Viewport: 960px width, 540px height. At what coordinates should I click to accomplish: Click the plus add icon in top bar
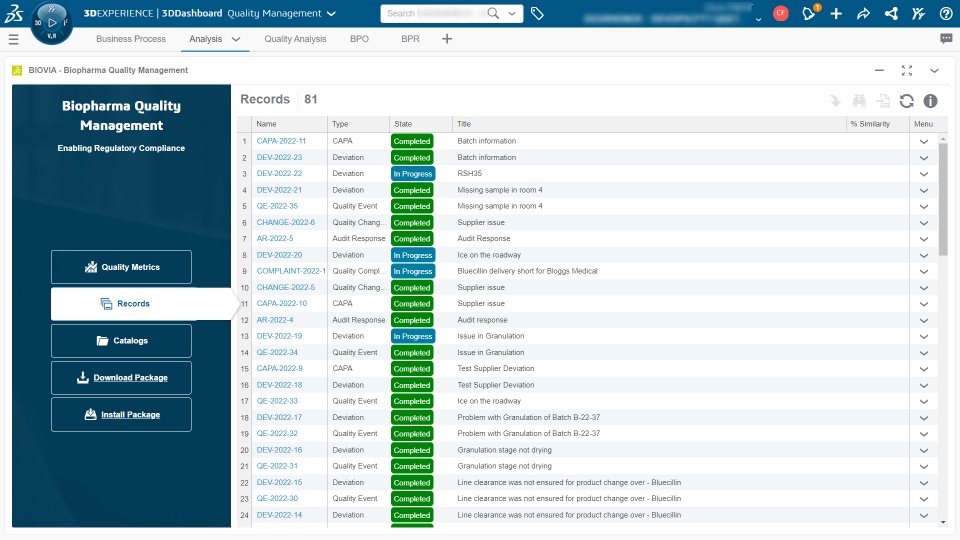pos(836,13)
